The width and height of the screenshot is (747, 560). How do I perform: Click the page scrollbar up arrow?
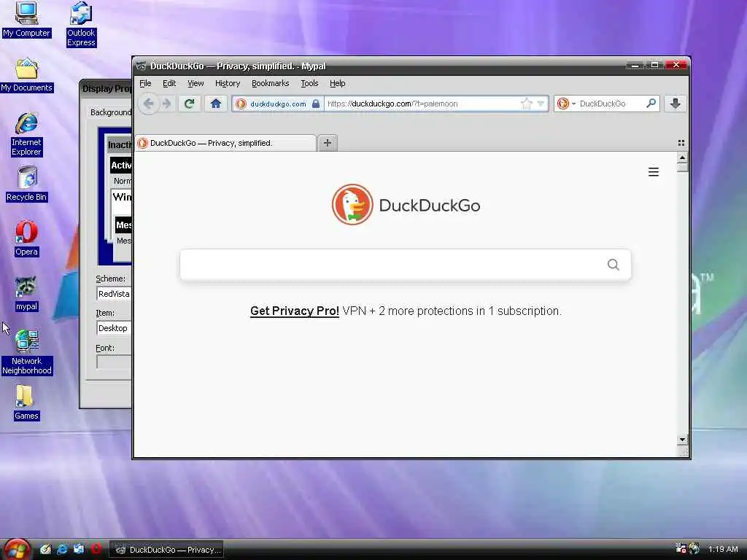coord(682,157)
